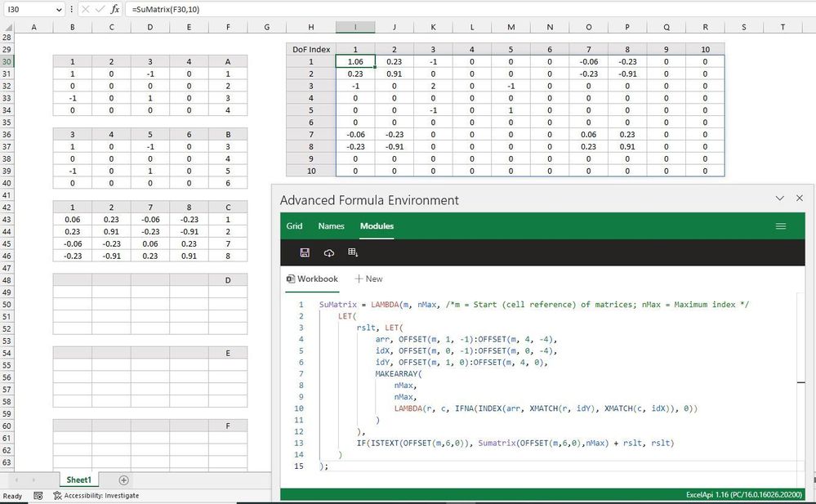Click code line 1 with SuMatrix LAMBDA
Image resolution: width=816 pixels, height=504 pixels.
point(534,305)
